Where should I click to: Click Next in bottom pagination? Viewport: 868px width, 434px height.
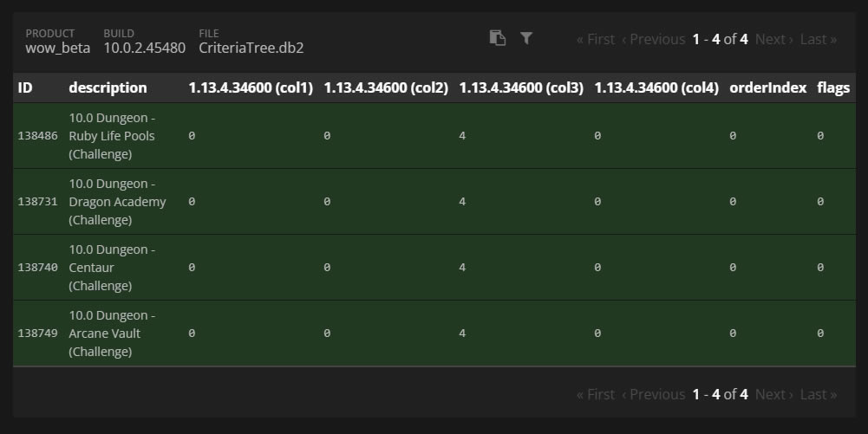[773, 394]
